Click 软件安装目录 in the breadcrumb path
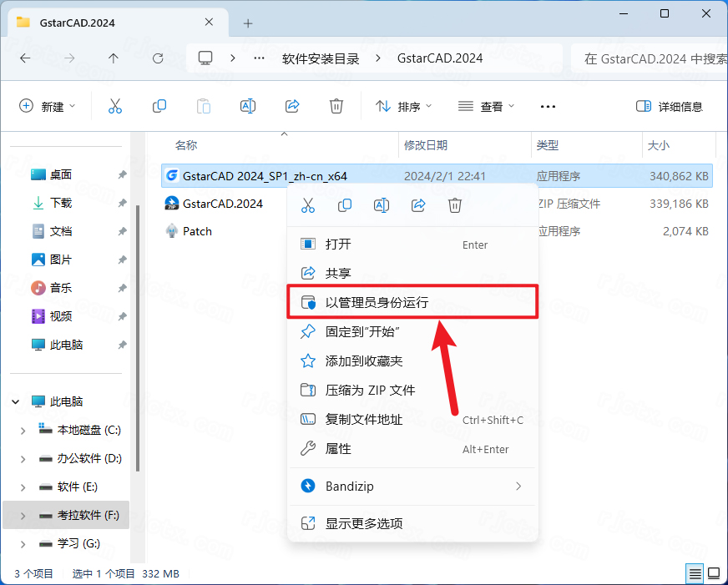The height and width of the screenshot is (585, 728). click(x=321, y=58)
